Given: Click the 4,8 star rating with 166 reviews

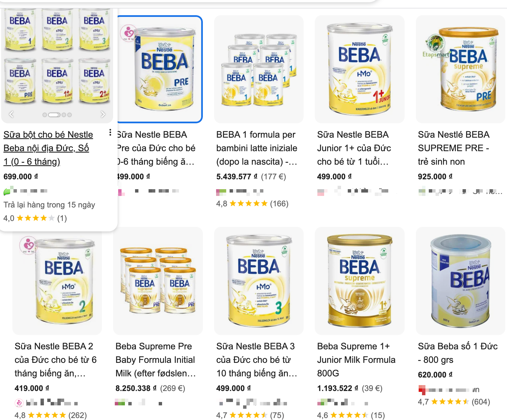Looking at the screenshot, I should (252, 204).
